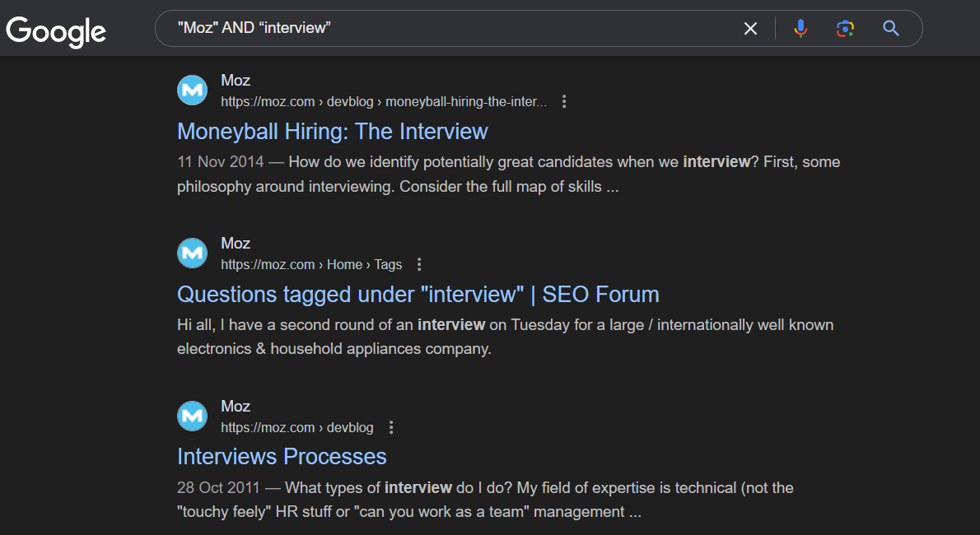The width and height of the screenshot is (980, 535).
Task: Click Moz site name above Interviews Processes result
Action: [x=236, y=407]
